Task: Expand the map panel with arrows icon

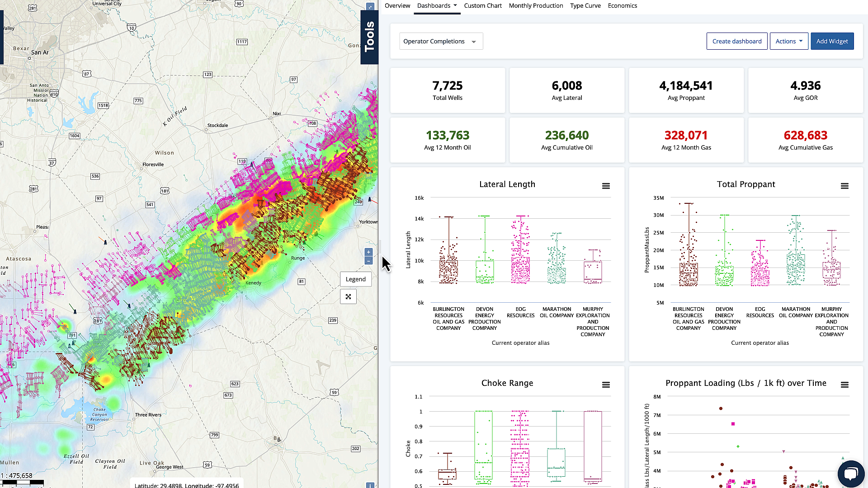Action: pos(370,6)
